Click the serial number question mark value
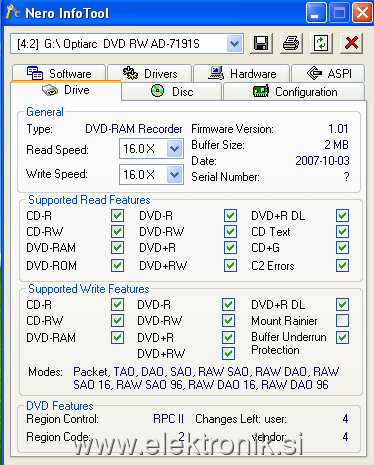The width and height of the screenshot is (374, 465). [x=346, y=177]
